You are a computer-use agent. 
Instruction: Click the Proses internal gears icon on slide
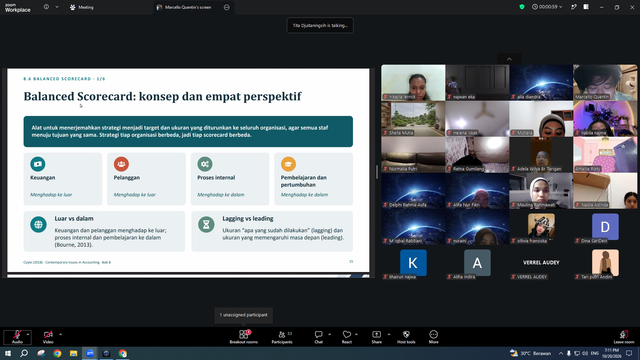tap(205, 164)
